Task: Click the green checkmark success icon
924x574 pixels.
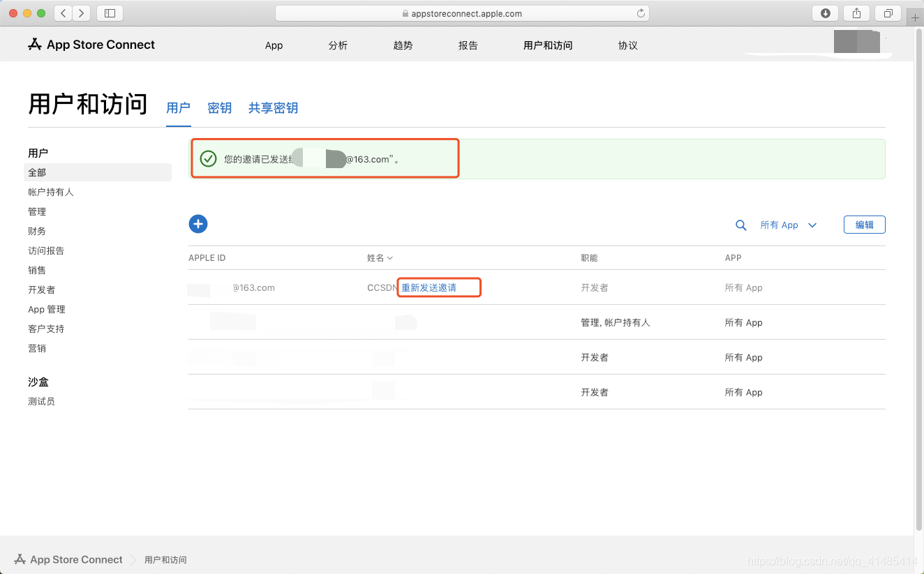Action: pos(208,159)
